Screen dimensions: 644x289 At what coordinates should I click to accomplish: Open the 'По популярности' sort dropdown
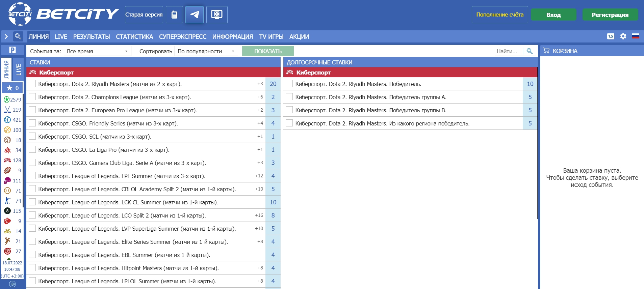206,51
